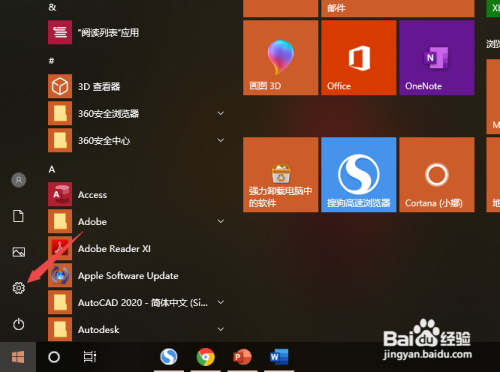Click the Access label text

[x=92, y=195]
